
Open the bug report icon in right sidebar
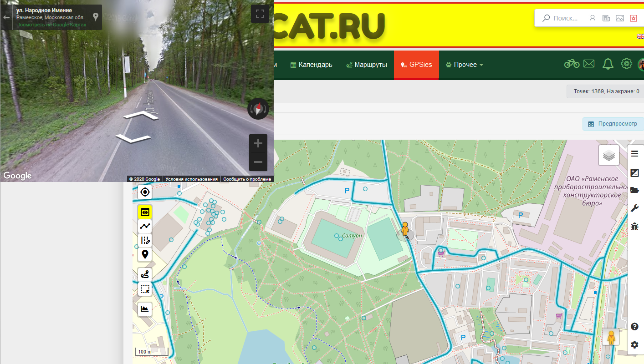coord(635,226)
